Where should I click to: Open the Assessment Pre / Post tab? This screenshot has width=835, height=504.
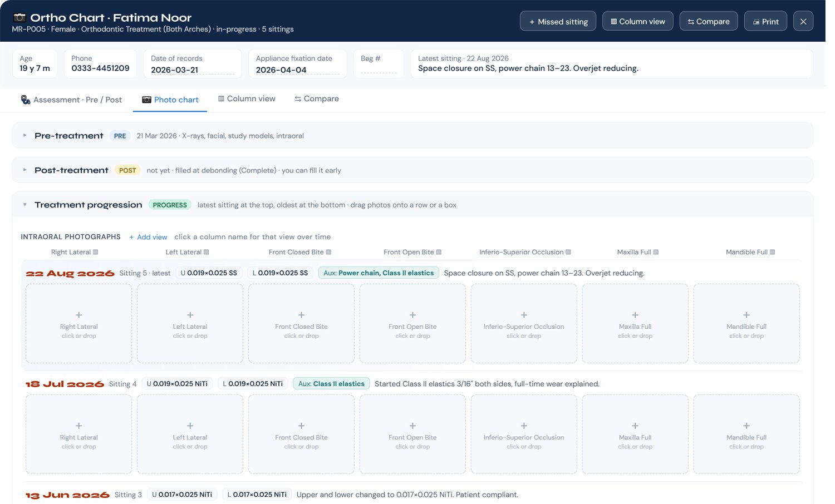click(71, 100)
